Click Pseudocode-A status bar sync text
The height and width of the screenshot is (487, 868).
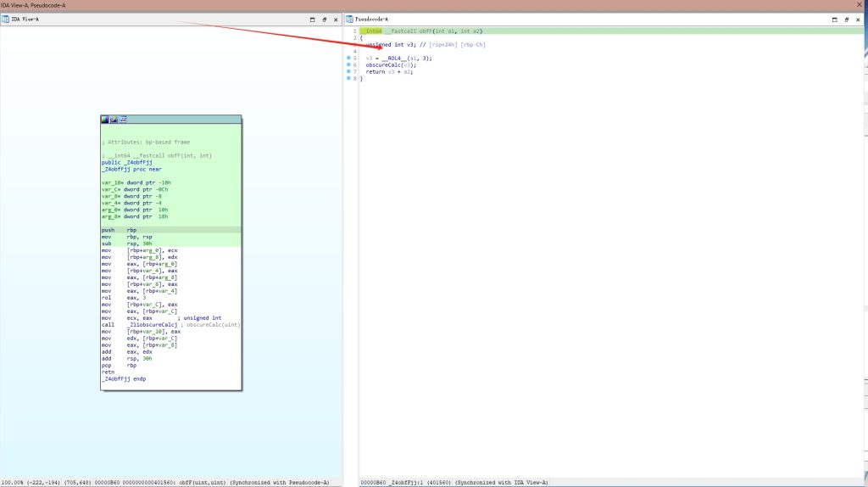(502, 483)
